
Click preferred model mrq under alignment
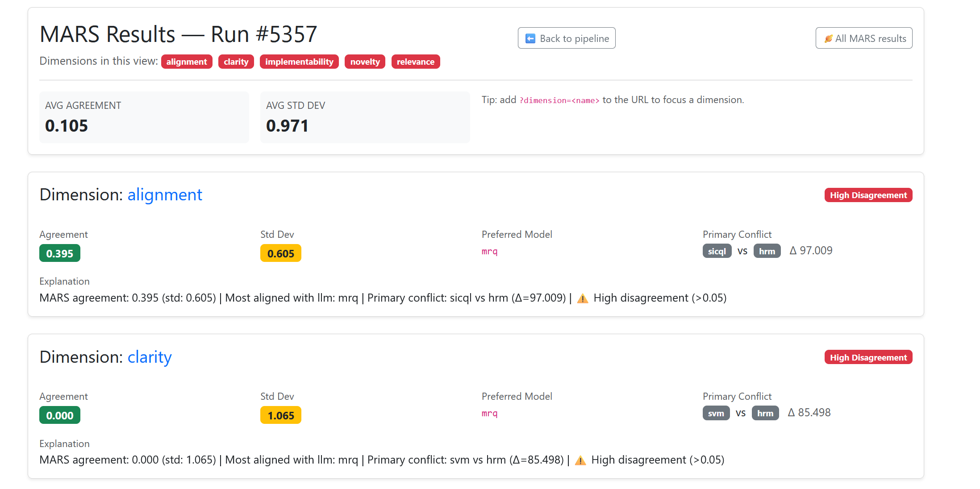tap(489, 252)
